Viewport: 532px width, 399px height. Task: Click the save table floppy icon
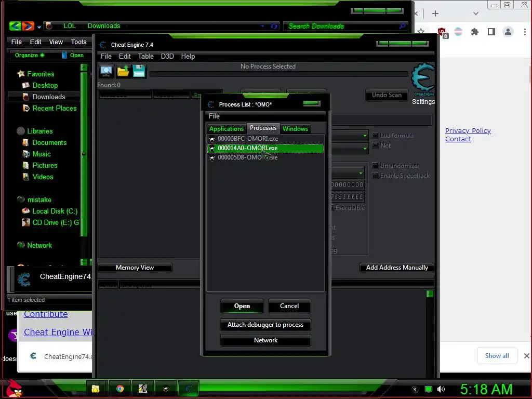(139, 71)
